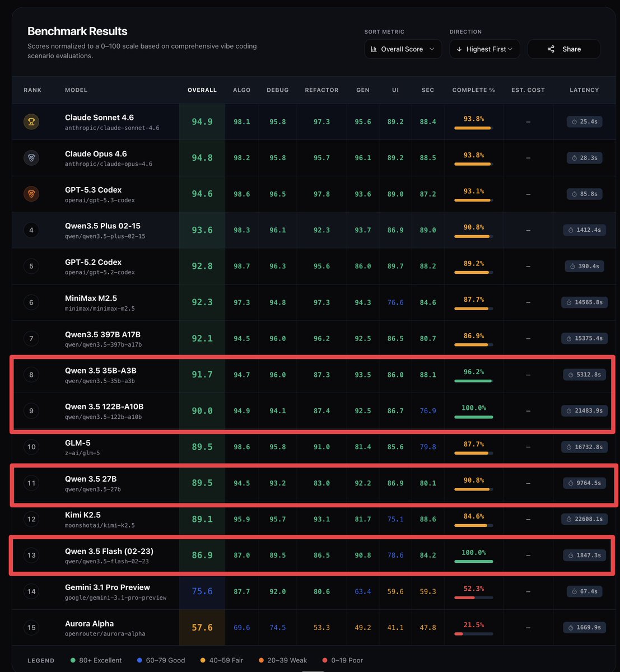The width and height of the screenshot is (620, 672).
Task: Click the 16732.8s latency badge
Action: [x=584, y=447]
